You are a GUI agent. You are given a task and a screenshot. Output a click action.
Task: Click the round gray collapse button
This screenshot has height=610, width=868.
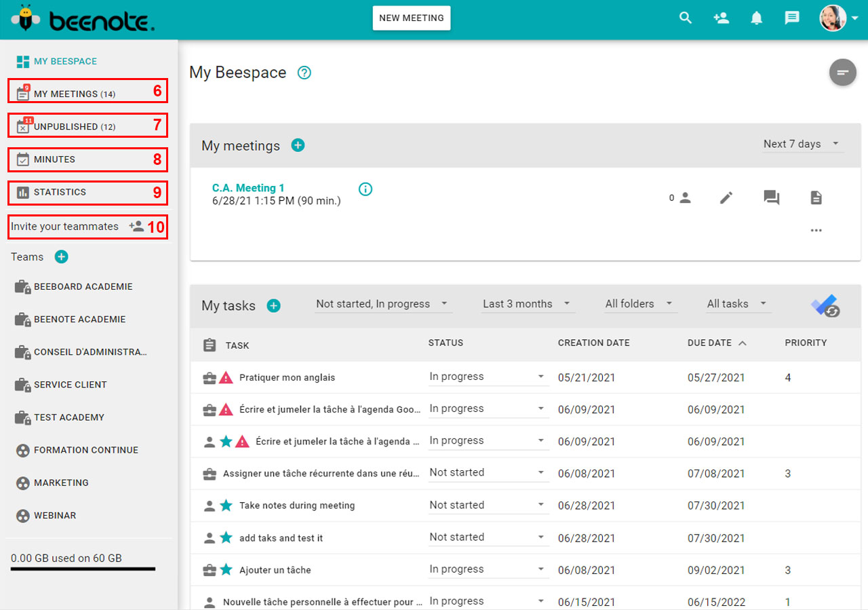tap(842, 72)
